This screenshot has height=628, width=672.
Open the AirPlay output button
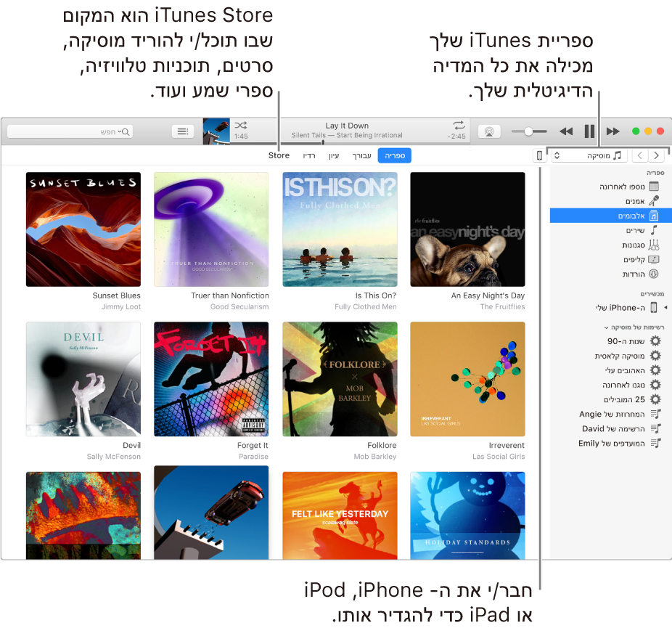489,131
